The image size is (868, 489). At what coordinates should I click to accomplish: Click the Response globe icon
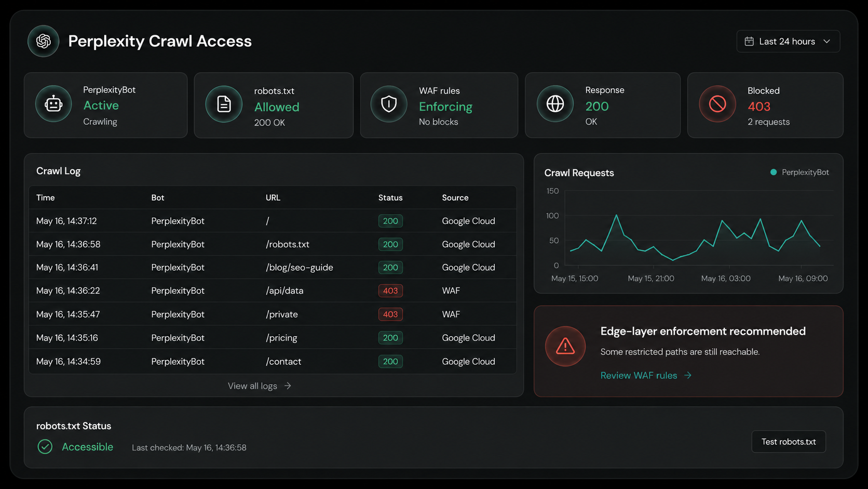pyautogui.click(x=555, y=104)
